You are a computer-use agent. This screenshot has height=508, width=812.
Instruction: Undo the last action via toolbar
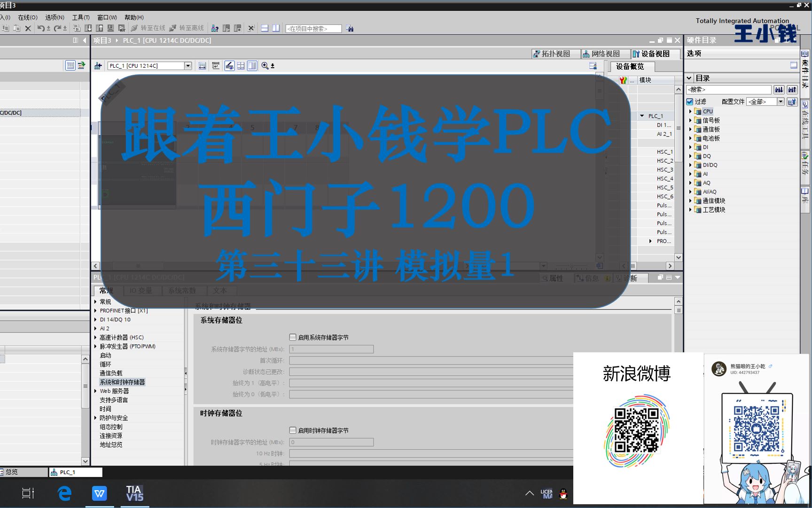point(41,28)
